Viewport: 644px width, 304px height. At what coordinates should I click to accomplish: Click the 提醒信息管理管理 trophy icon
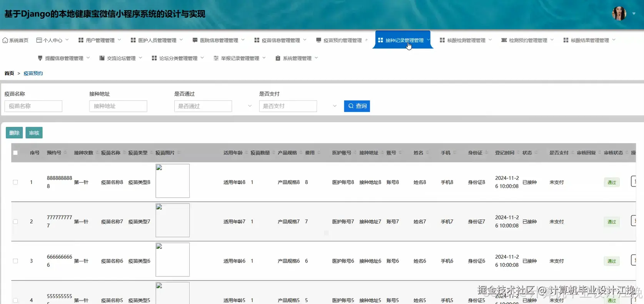click(40, 58)
